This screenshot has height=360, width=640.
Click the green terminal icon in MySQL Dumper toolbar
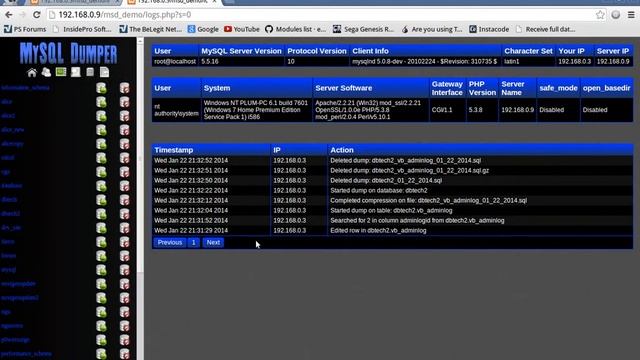coord(61,72)
